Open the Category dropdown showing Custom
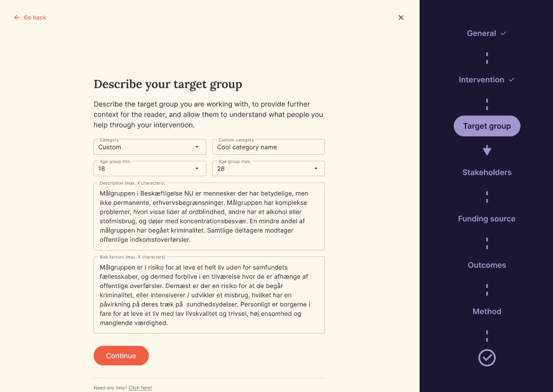Screen dimensions: 553x392 click(x=150, y=147)
